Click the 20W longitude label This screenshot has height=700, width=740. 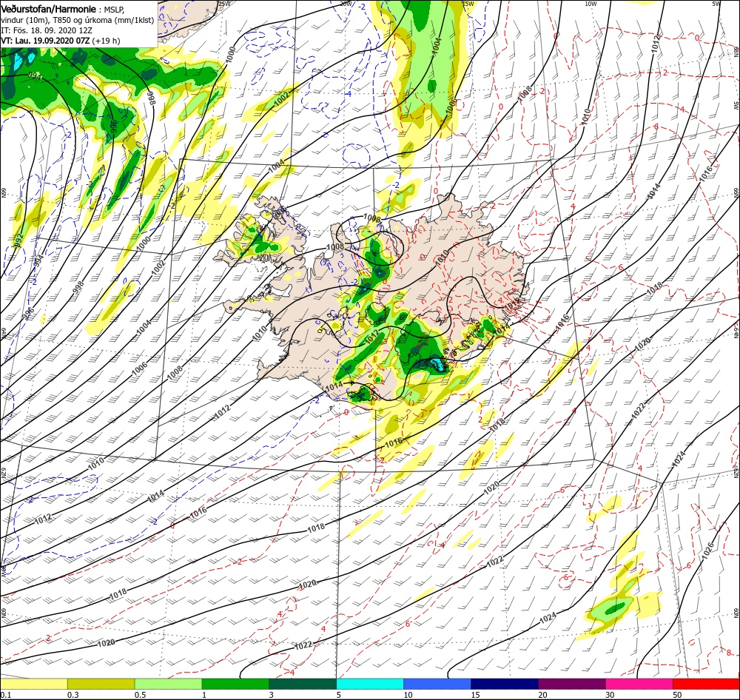[x=346, y=3]
